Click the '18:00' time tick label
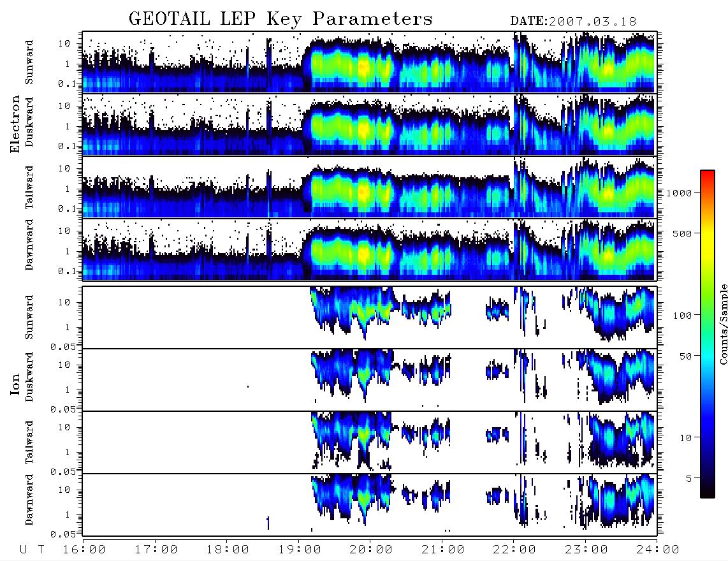This screenshot has height=561, width=728. 228,550
